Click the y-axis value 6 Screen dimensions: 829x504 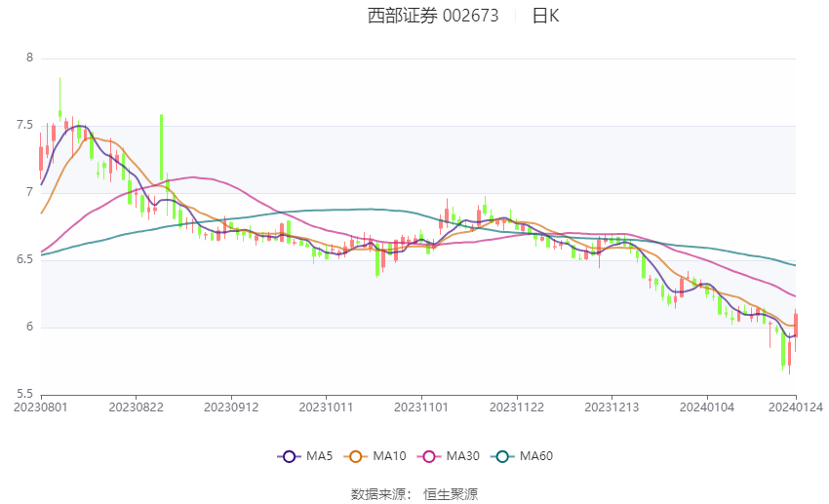pyautogui.click(x=30, y=327)
